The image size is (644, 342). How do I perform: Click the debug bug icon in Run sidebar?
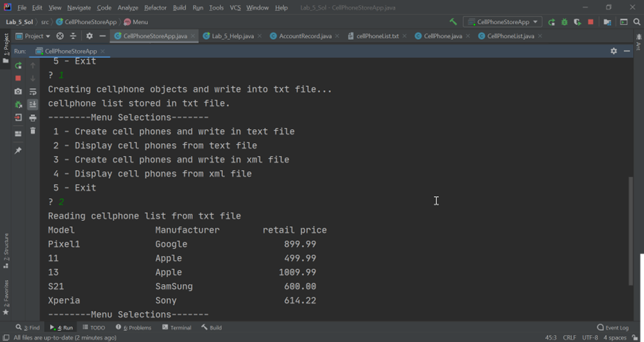(x=18, y=105)
